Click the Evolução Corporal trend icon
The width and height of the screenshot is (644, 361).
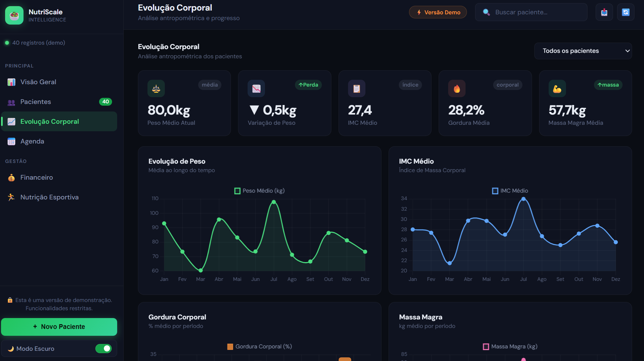pyautogui.click(x=11, y=122)
